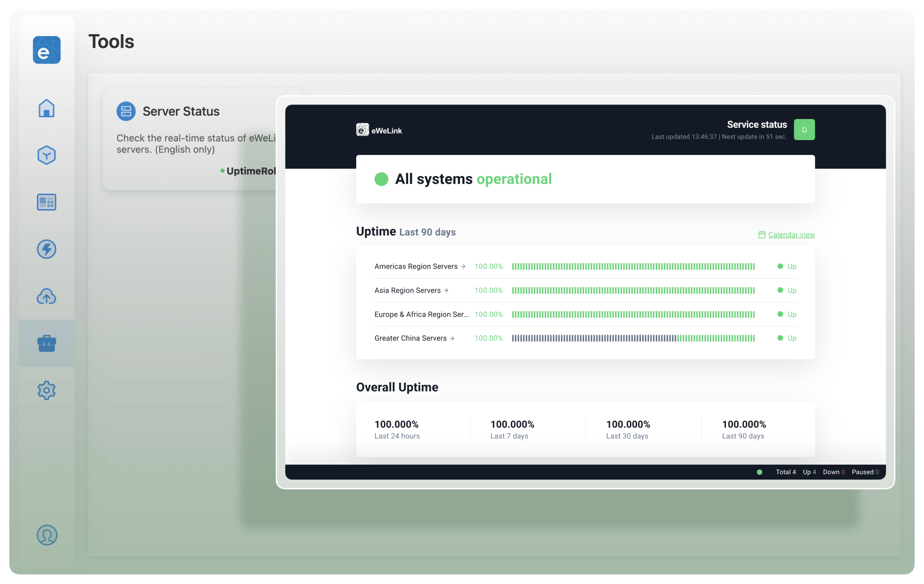
Task: Click Americas Region uptime history bar
Action: [x=633, y=266]
